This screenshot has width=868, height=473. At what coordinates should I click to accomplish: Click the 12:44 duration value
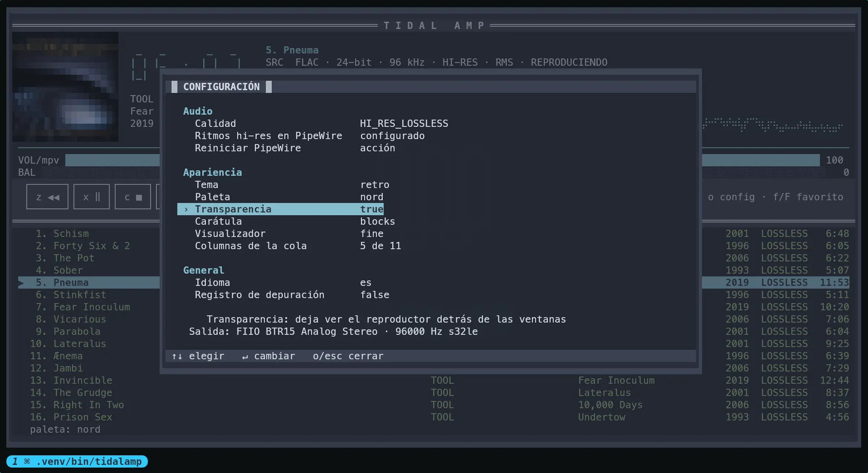(x=834, y=380)
